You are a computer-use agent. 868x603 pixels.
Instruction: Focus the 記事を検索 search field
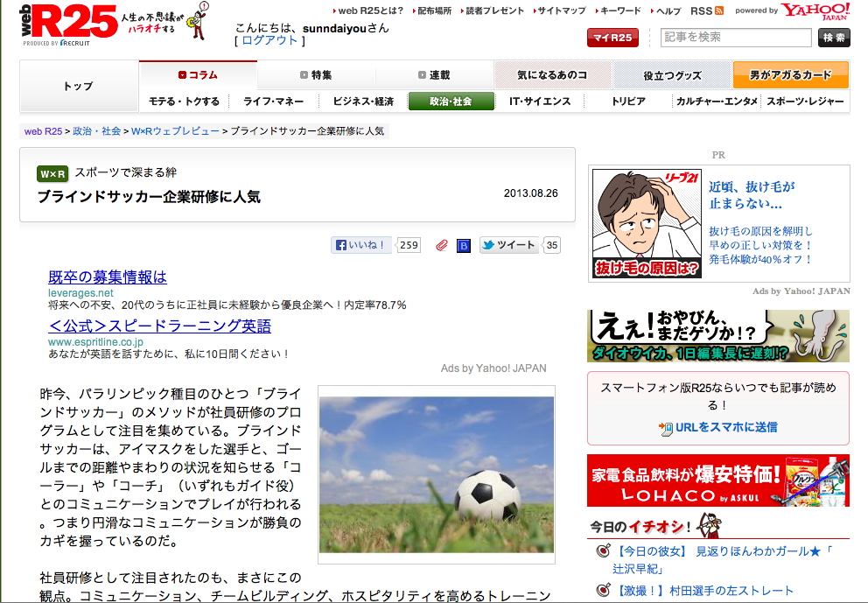[736, 38]
